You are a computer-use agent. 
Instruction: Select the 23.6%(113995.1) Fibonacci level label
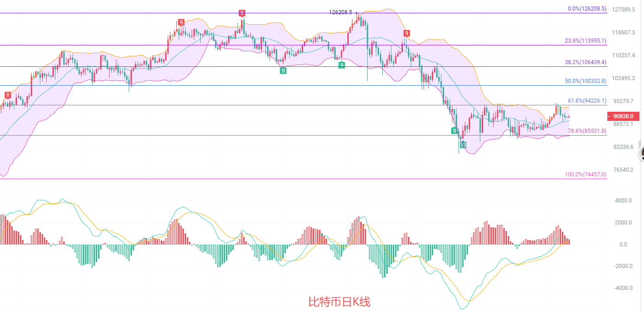point(585,41)
